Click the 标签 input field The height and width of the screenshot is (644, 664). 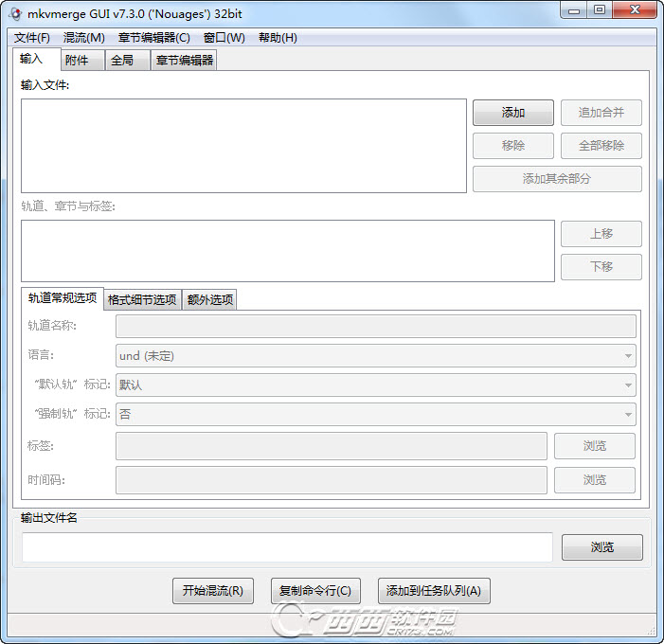click(332, 446)
